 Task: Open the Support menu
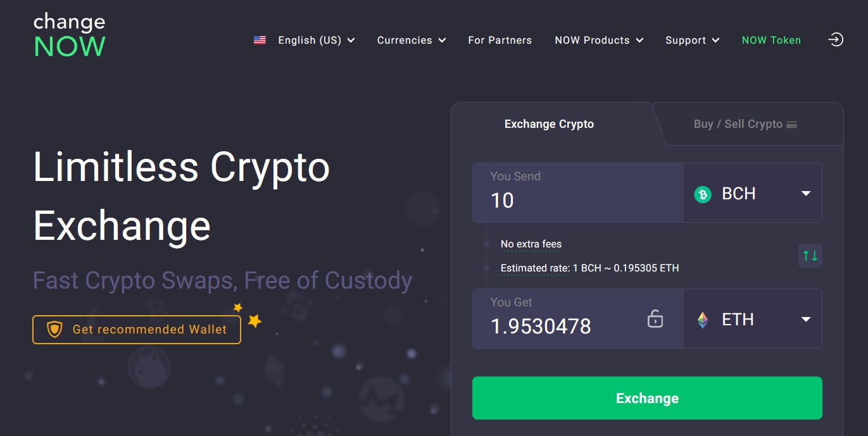coord(692,40)
